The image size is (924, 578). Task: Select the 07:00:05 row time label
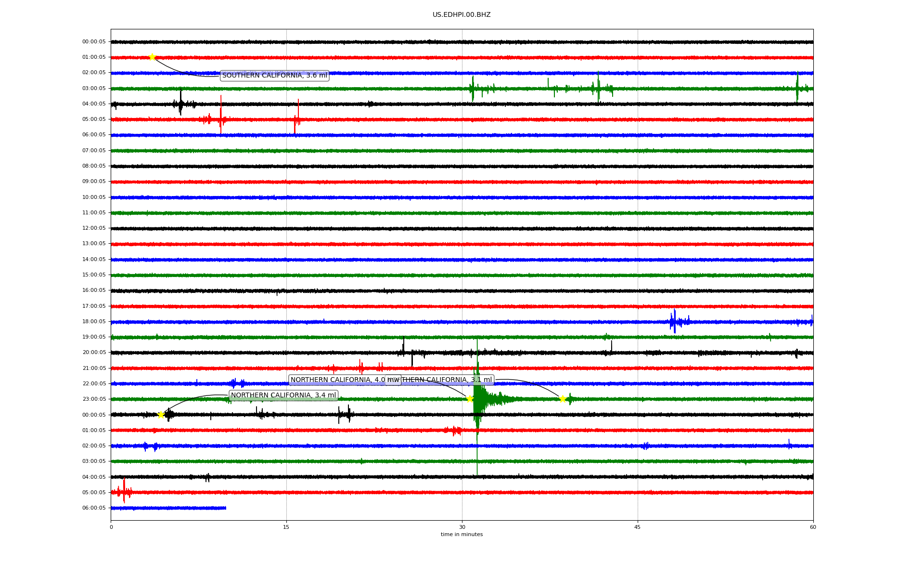94,151
